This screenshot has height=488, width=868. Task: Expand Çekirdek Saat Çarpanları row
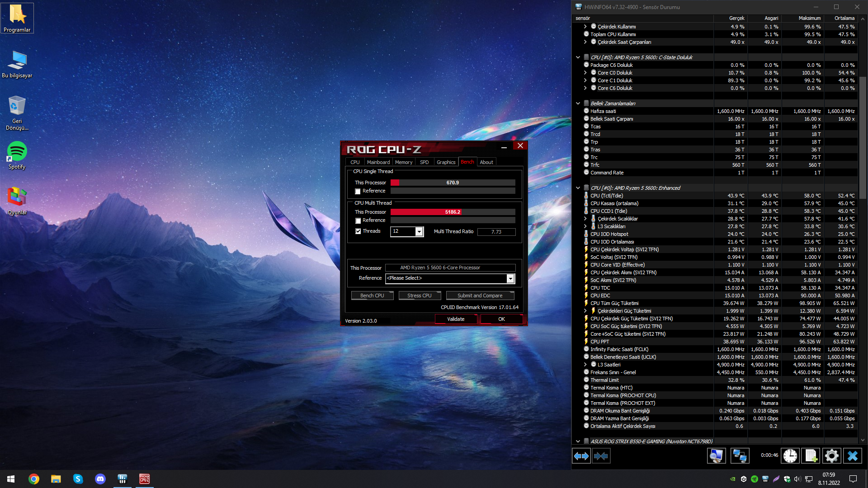coord(585,42)
